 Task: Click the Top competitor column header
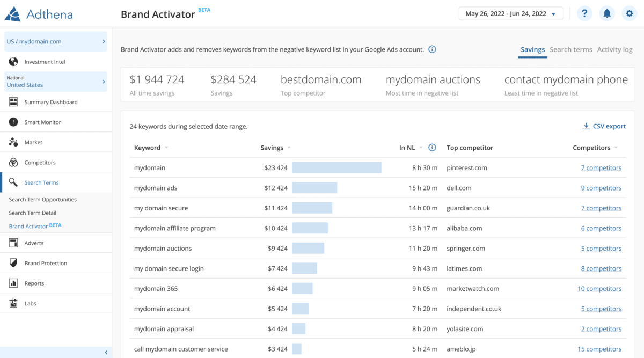pos(470,148)
